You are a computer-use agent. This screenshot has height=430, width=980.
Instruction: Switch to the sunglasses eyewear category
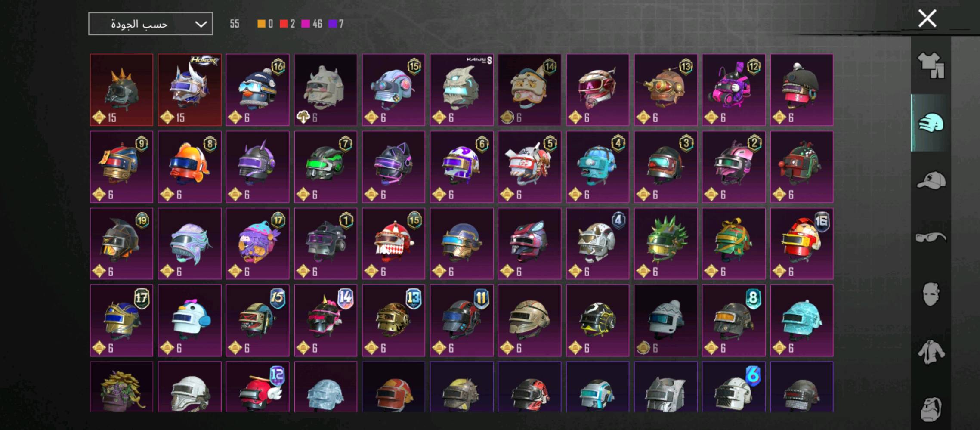pyautogui.click(x=931, y=237)
